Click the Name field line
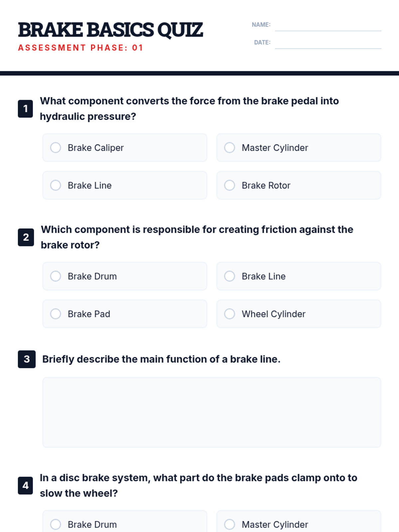This screenshot has width=399, height=532. tap(328, 26)
